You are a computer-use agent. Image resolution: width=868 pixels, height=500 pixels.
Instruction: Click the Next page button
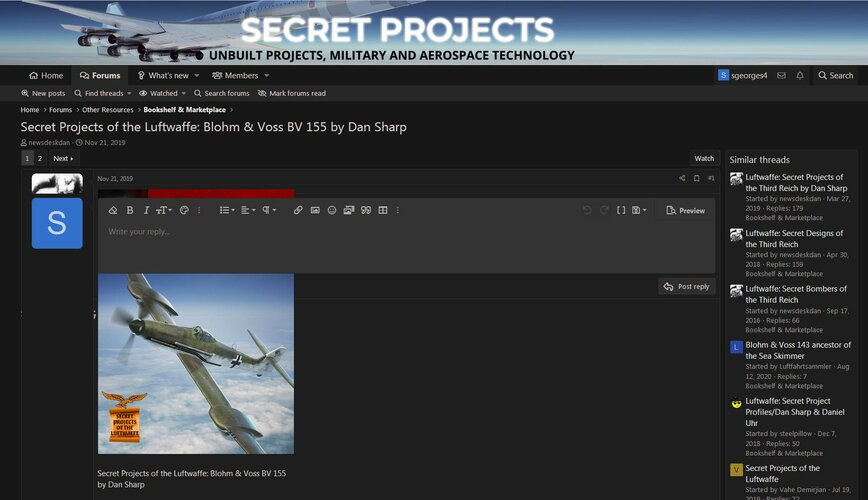(x=63, y=158)
